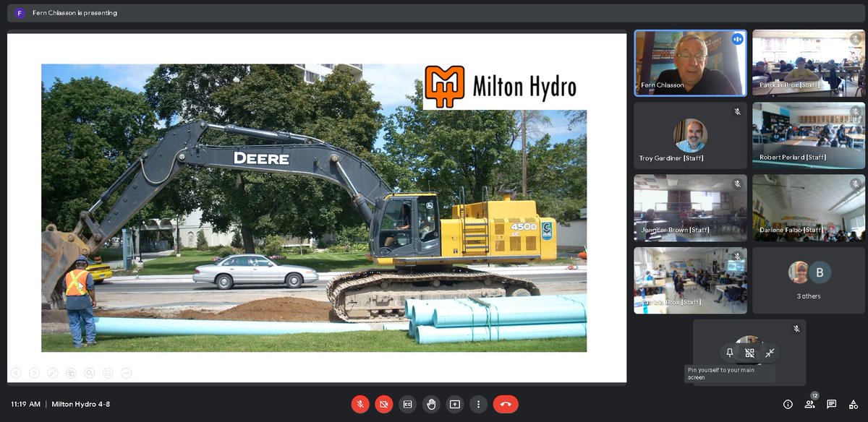Go to previous slide in presentation controls
The width and height of the screenshot is (868, 422).
pos(16,373)
